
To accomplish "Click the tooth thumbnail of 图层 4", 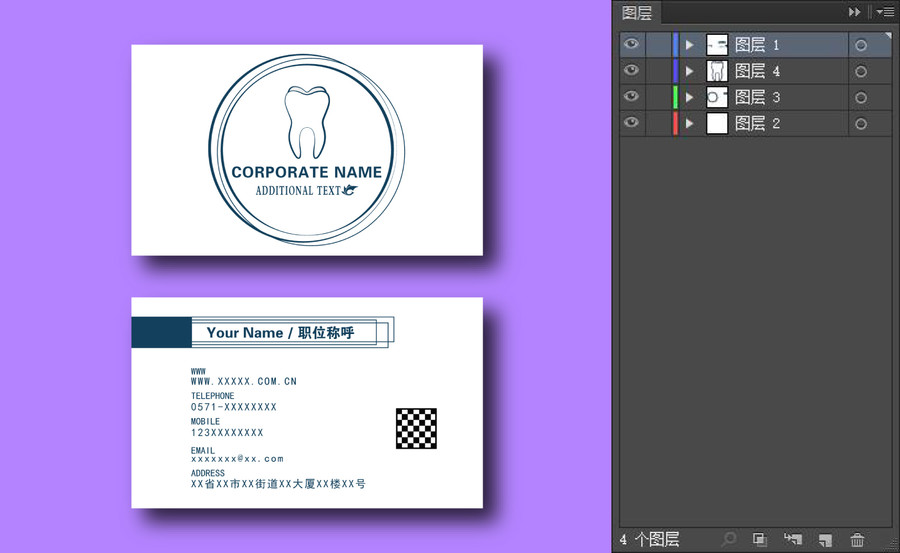I will point(717,71).
